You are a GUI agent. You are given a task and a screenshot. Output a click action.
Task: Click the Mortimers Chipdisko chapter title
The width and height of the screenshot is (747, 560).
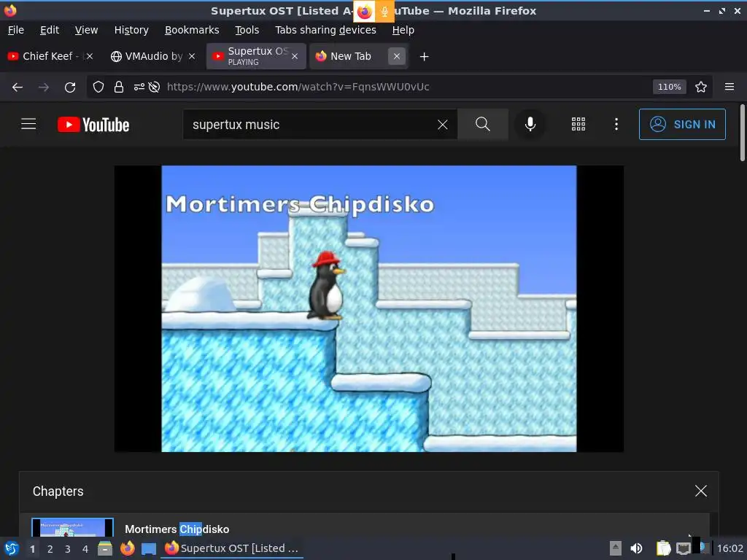[177, 529]
